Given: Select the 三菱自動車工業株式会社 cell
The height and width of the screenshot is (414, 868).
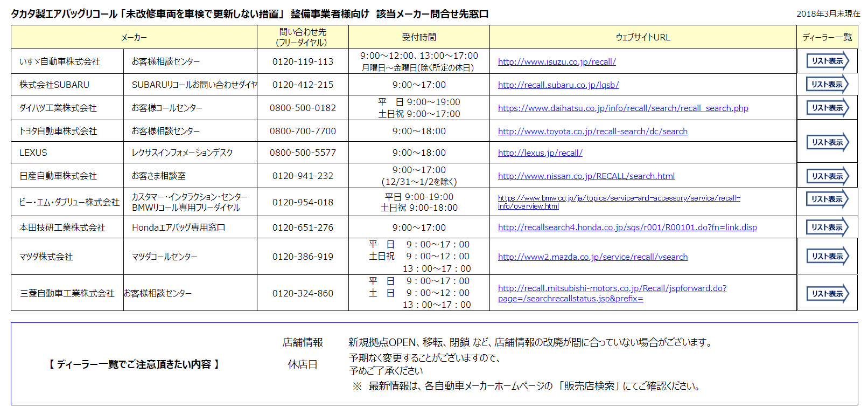Looking at the screenshot, I should [x=67, y=293].
